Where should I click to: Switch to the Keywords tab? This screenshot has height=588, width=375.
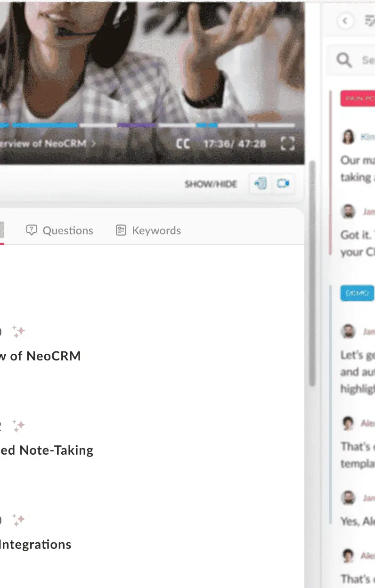[148, 230]
